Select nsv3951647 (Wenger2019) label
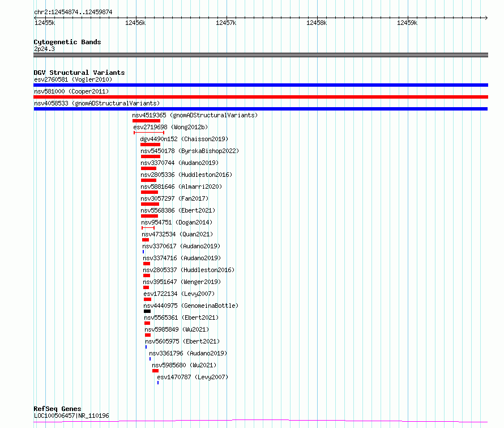 182,282
